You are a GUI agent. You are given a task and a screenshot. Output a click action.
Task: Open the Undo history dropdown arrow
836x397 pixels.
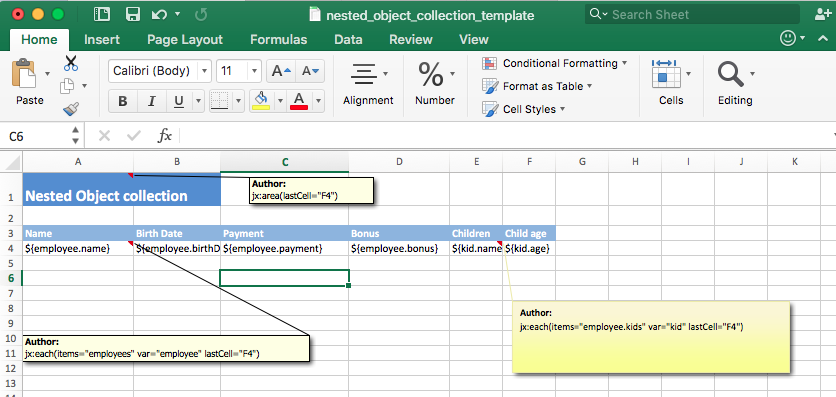point(178,14)
